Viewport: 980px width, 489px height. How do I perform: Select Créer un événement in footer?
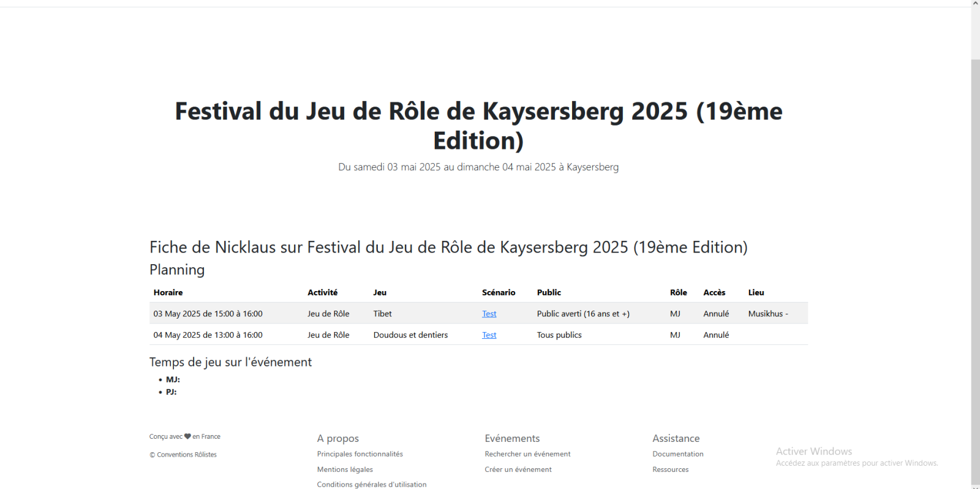518,469
